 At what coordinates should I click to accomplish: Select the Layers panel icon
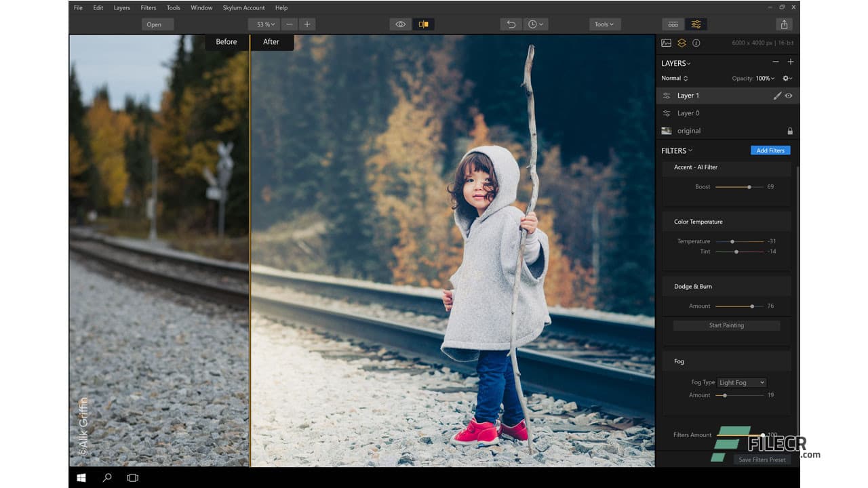pyautogui.click(x=681, y=43)
